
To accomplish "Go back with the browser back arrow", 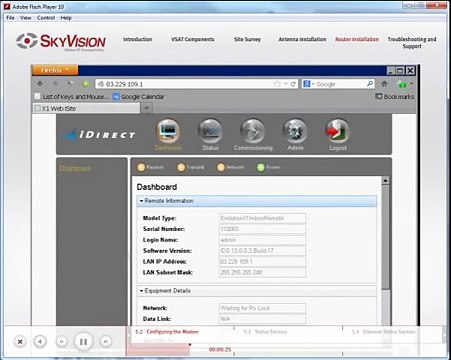I will point(40,84).
